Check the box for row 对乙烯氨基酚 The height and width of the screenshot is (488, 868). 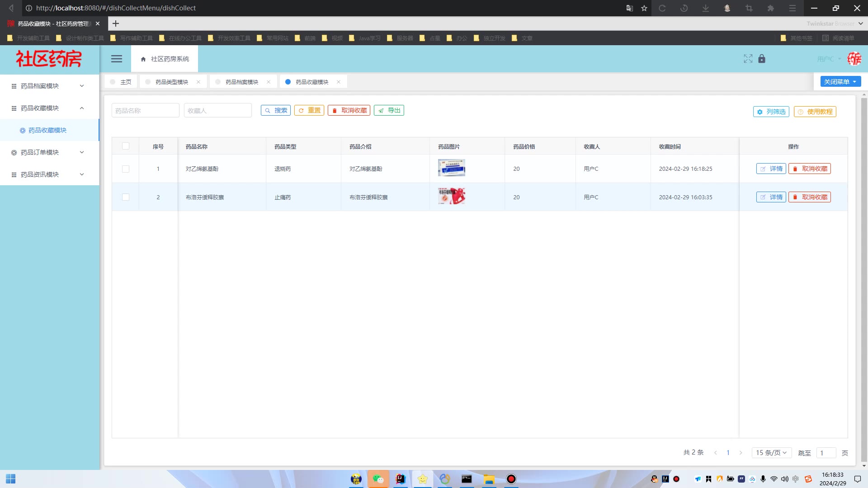[126, 169]
